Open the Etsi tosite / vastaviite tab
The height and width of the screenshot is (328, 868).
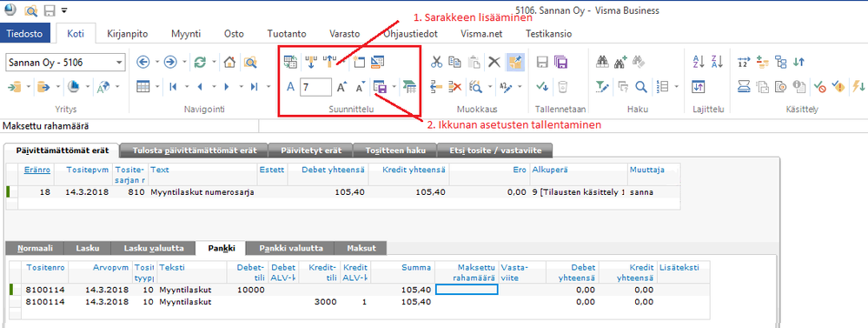494,151
